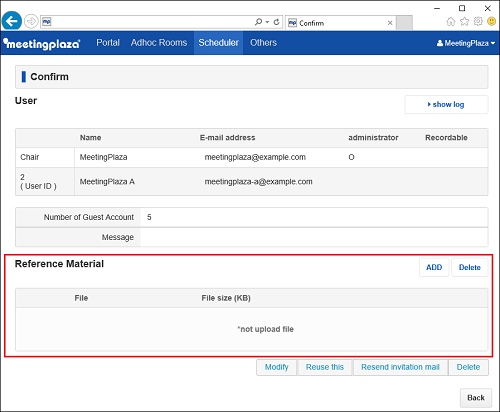Click the guest account number value 5
Image resolution: width=500 pixels, height=412 pixels.
(x=149, y=217)
